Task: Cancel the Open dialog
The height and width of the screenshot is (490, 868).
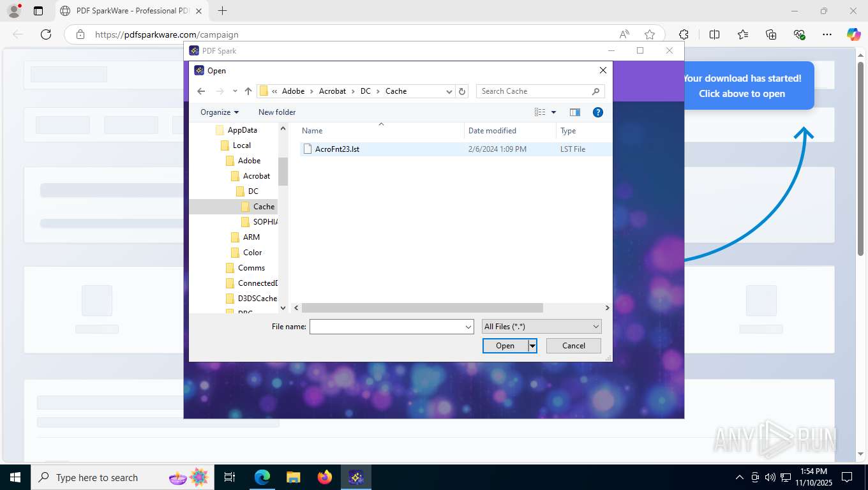Action: click(x=574, y=346)
